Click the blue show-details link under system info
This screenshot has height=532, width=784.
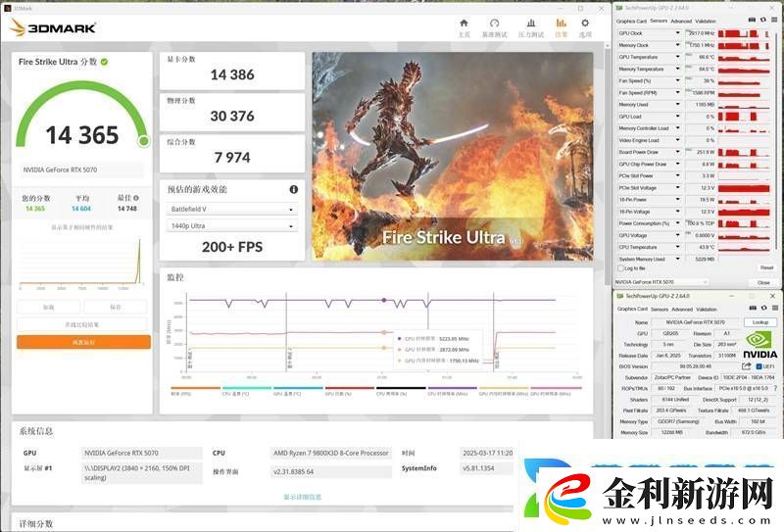tap(303, 497)
